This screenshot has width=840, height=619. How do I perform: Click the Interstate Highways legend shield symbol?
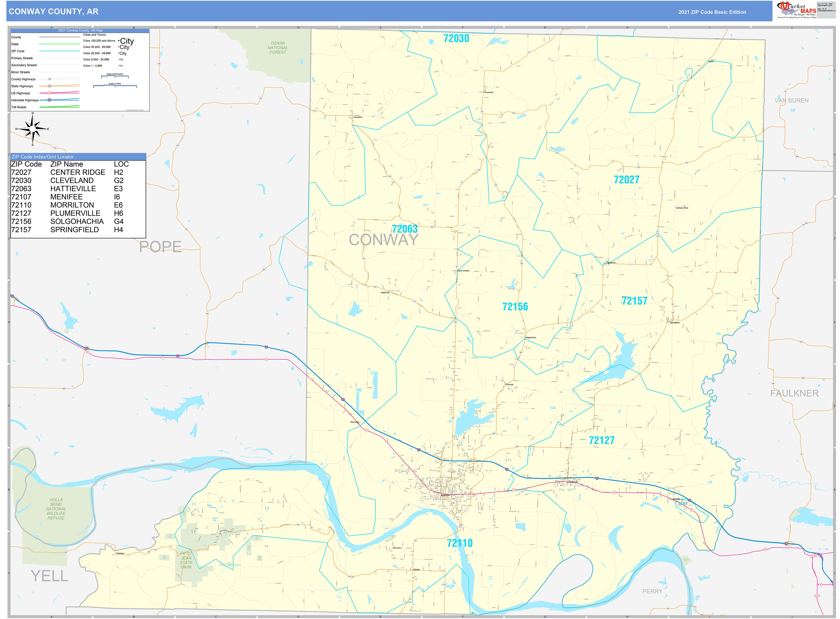pyautogui.click(x=50, y=100)
